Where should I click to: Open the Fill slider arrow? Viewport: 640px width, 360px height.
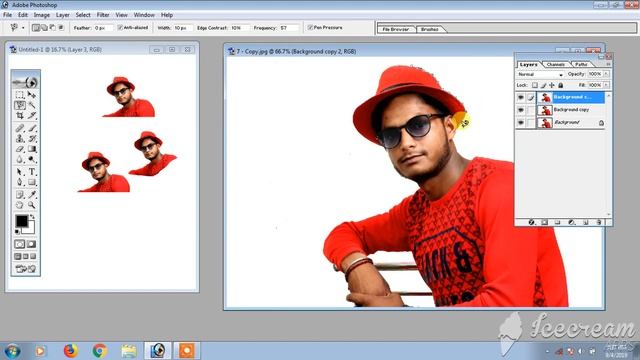[x=607, y=85]
